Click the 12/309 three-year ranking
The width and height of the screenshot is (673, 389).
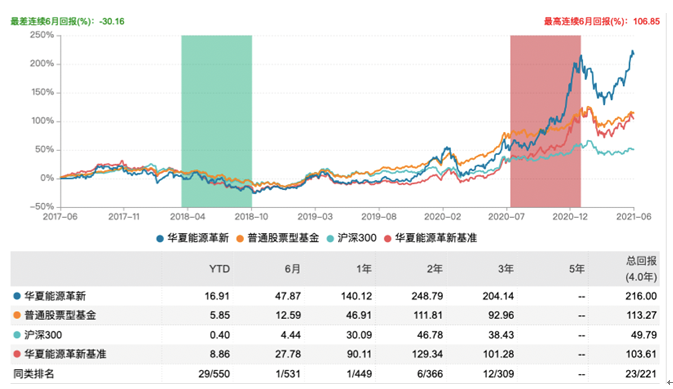point(499,374)
